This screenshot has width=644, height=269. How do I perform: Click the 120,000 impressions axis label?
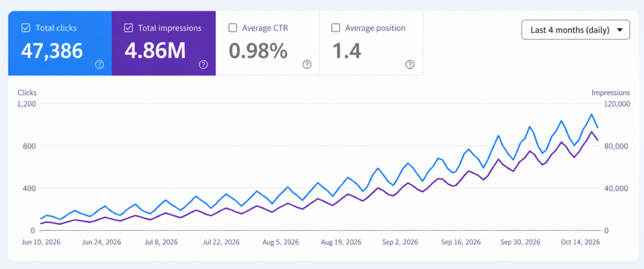pyautogui.click(x=618, y=104)
